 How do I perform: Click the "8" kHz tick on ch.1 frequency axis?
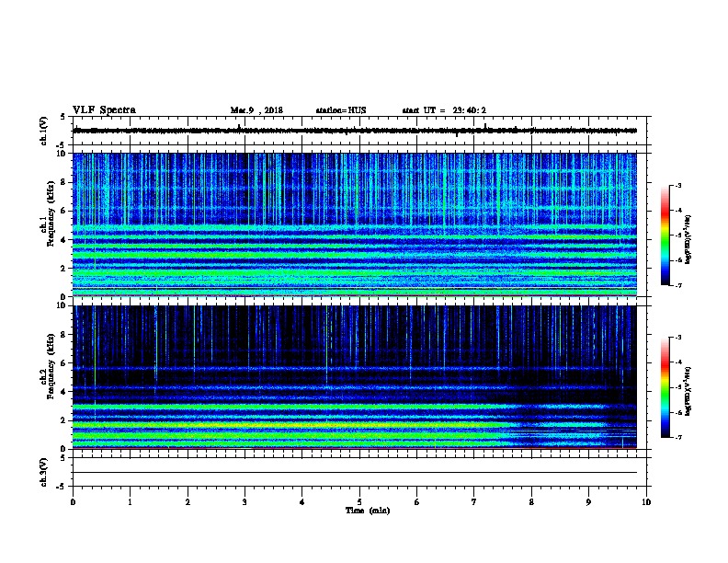(x=63, y=182)
